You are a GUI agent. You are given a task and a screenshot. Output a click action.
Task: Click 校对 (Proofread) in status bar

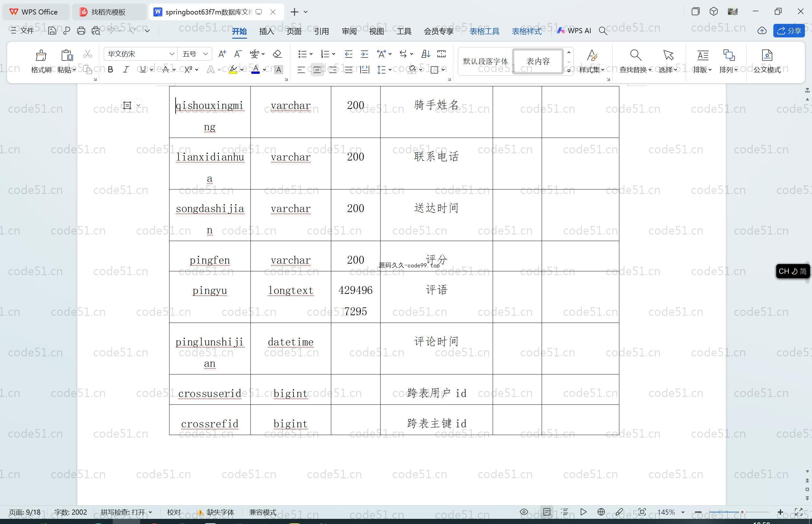point(174,512)
